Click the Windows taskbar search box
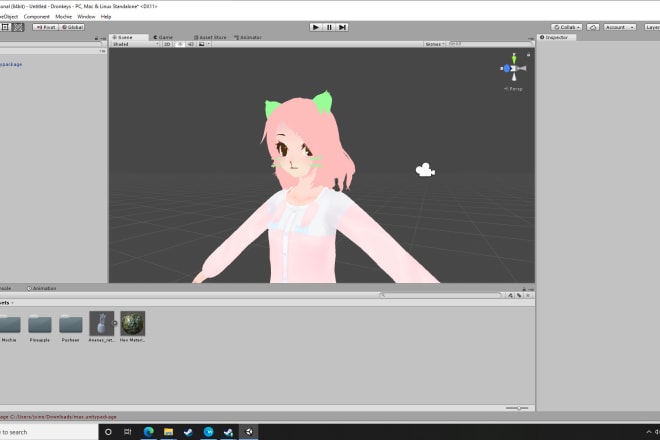Screen dimensions: 660x440 coord(49,432)
